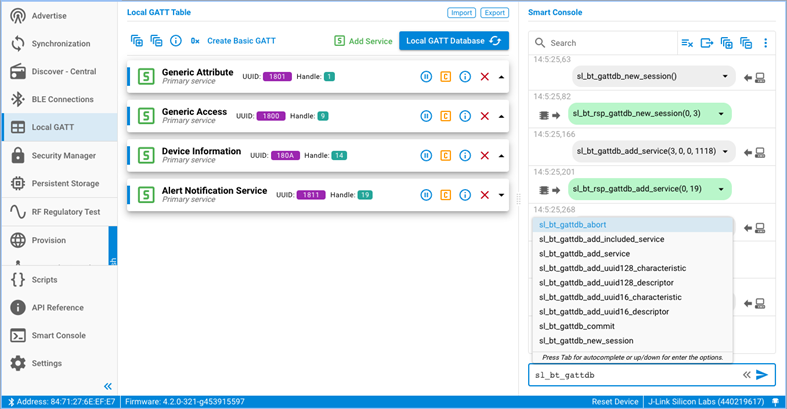
Task: Toggle pause on Device Information service
Action: pyautogui.click(x=426, y=156)
